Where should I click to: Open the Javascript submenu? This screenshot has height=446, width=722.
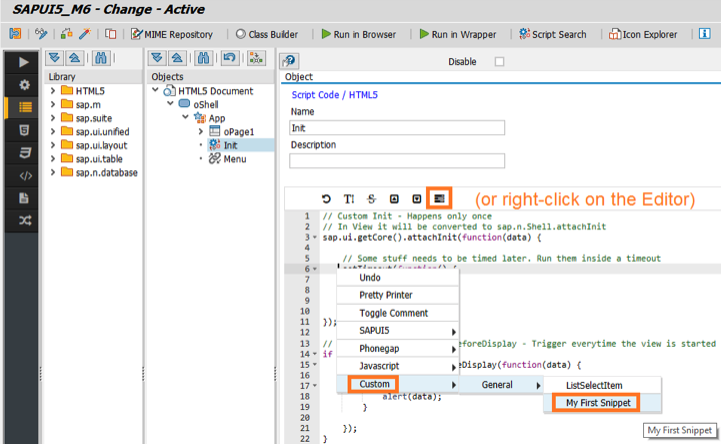(x=398, y=366)
